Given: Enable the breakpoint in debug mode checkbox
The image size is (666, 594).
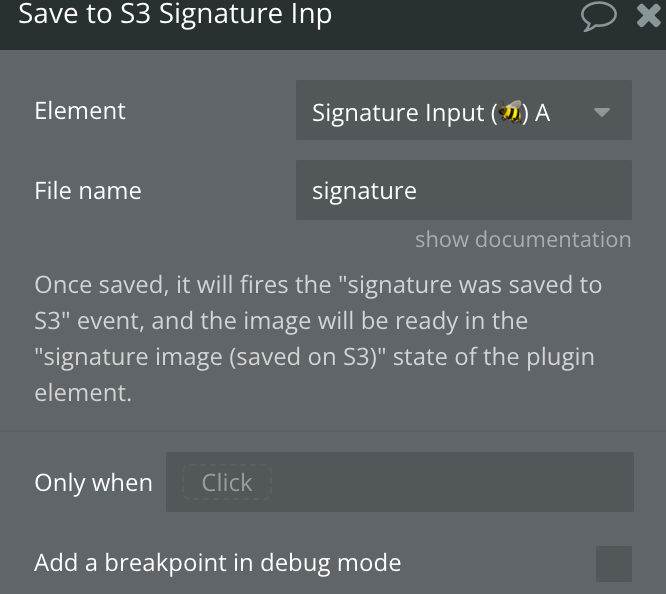Looking at the screenshot, I should point(614,564).
